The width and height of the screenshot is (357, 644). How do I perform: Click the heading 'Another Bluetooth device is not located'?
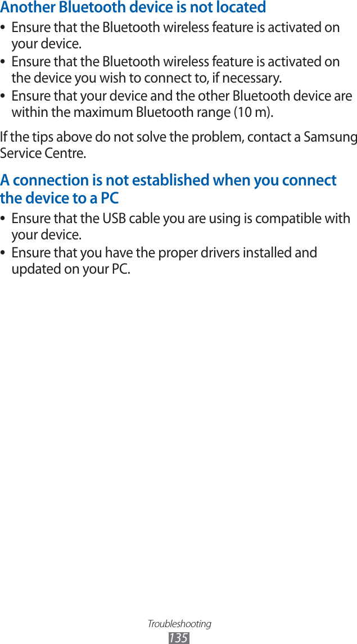[133, 8]
